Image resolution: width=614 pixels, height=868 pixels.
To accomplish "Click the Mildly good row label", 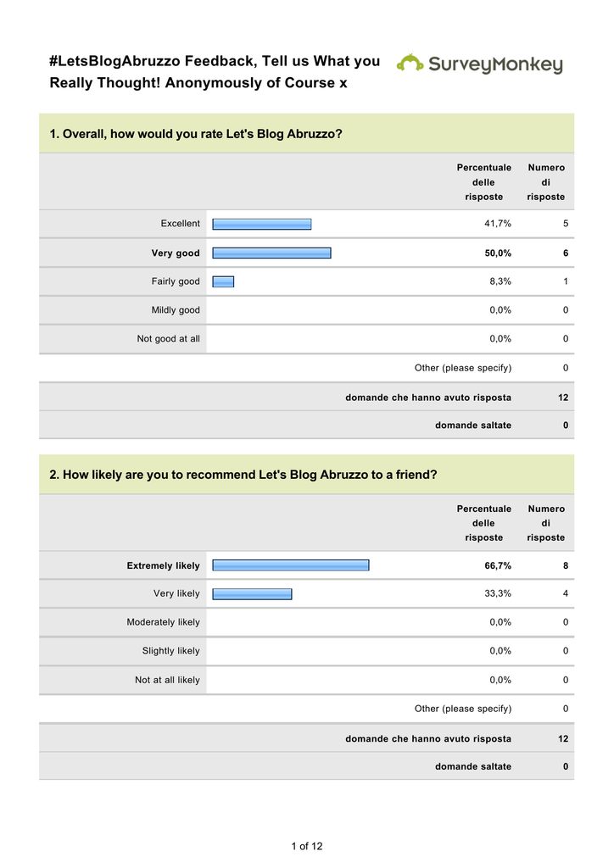I will point(176,310).
